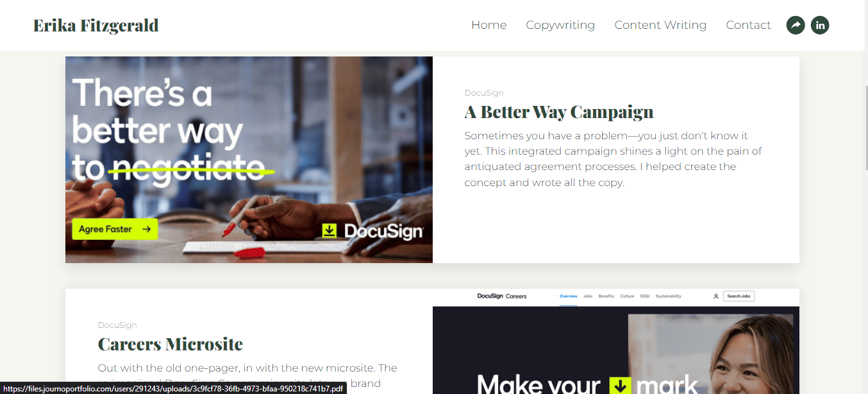Click the Search Jobs button in Careers preview
The height and width of the screenshot is (394, 868).
[739, 296]
